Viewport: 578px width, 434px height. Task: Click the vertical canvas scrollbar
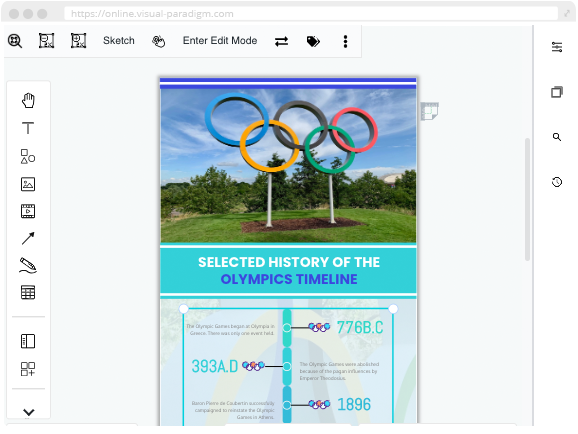point(527,199)
